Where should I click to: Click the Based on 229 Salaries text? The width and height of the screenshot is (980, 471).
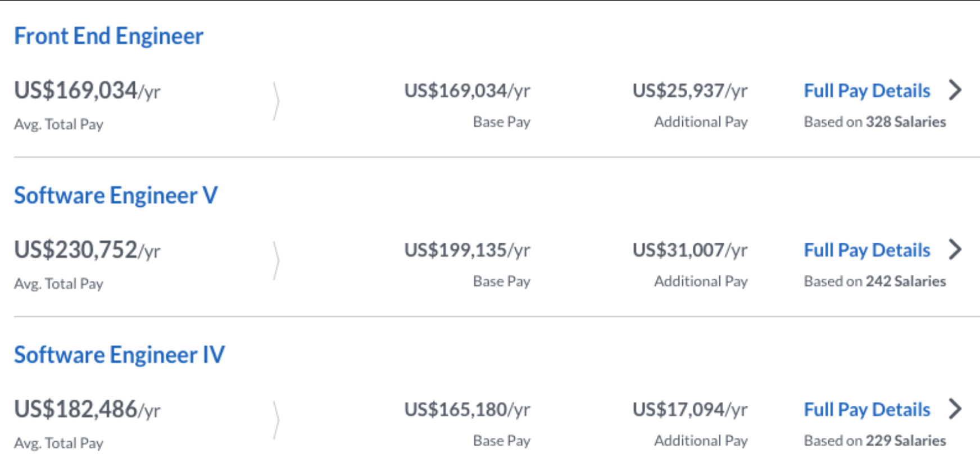(875, 441)
